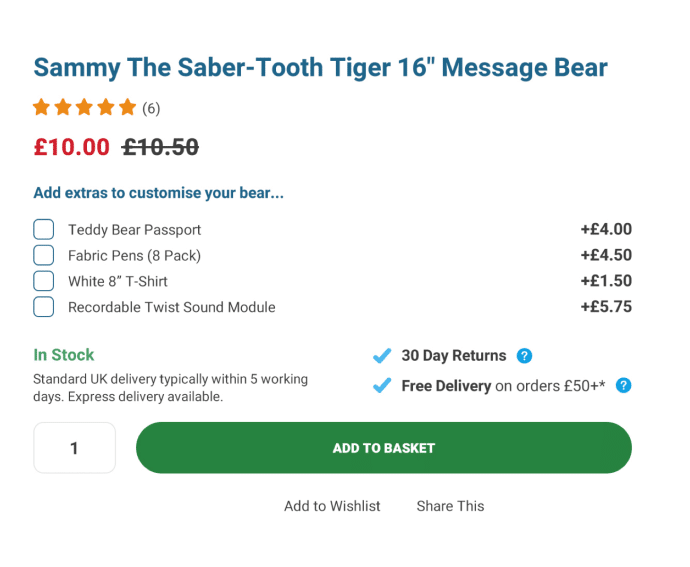This screenshot has width=690, height=567.
Task: Click the Teddy Bear Passport label
Action: pos(134,230)
